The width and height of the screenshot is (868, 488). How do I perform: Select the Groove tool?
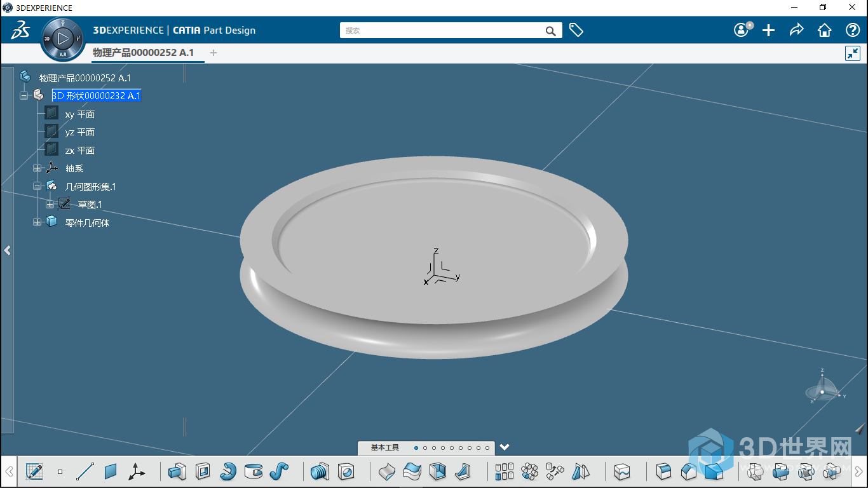click(254, 471)
